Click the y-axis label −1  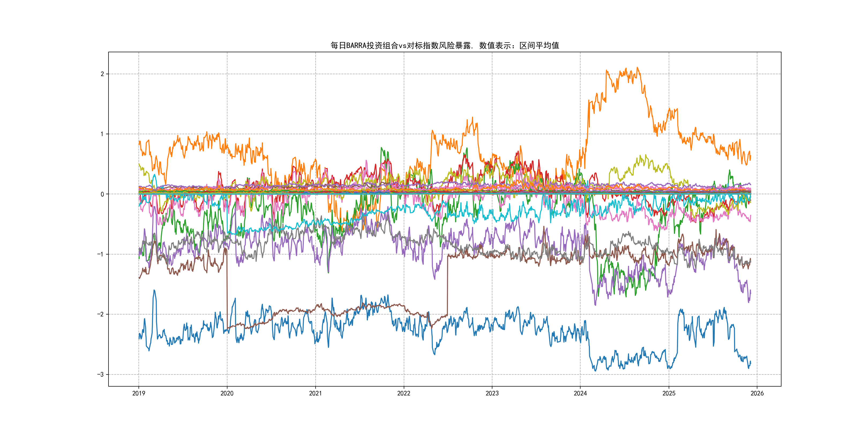[x=100, y=255]
